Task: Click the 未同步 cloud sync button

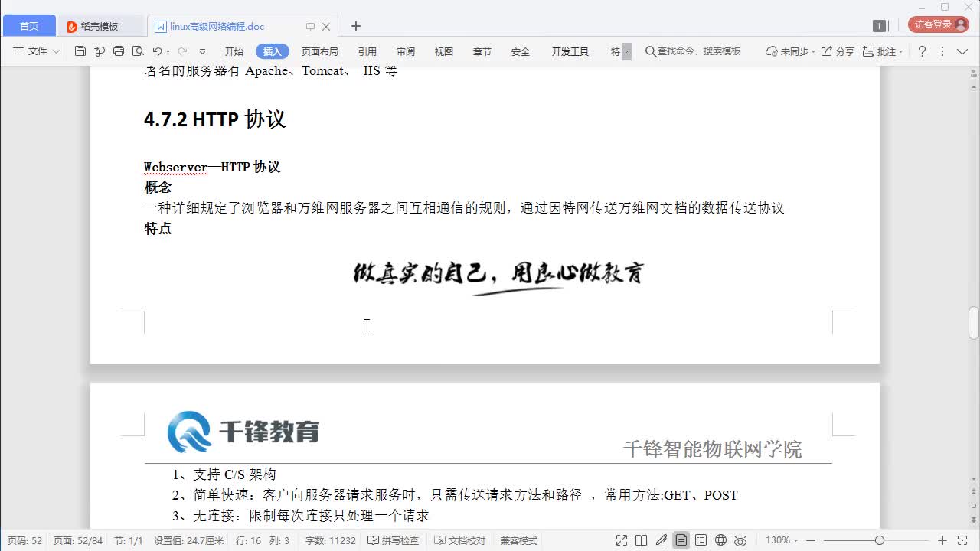Action: point(790,51)
